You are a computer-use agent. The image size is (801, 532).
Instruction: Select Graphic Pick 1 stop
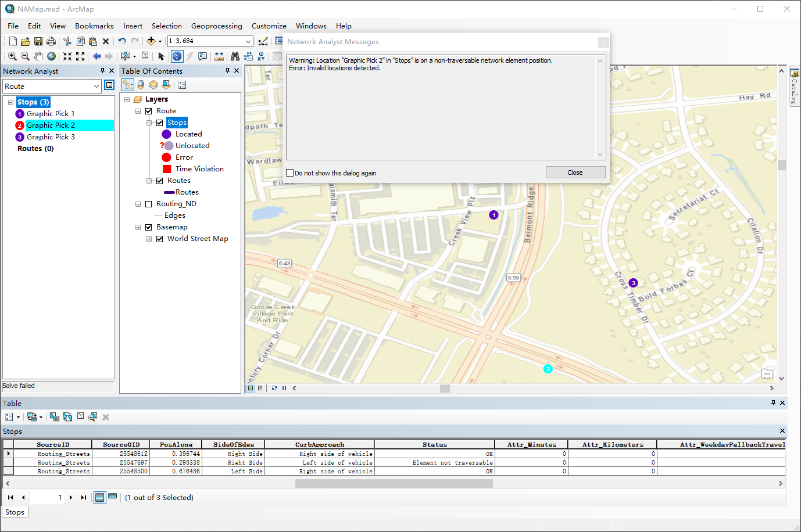[51, 114]
